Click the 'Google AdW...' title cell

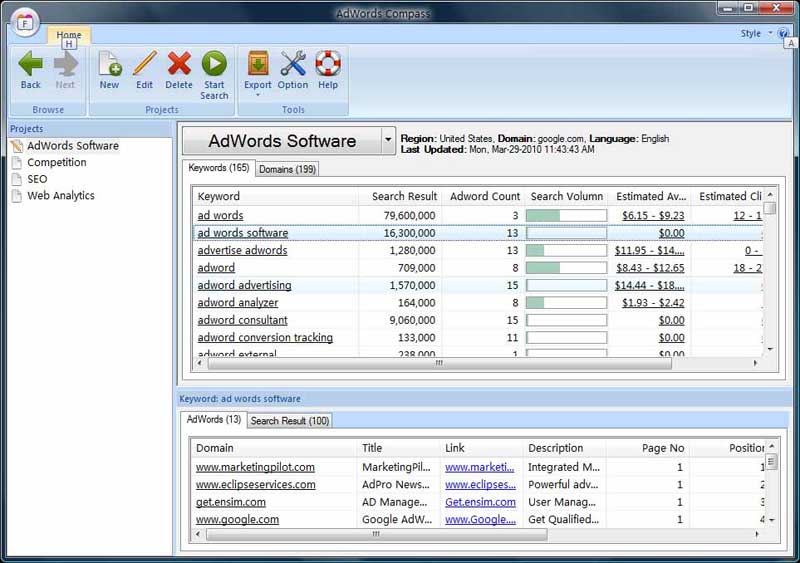click(x=397, y=519)
